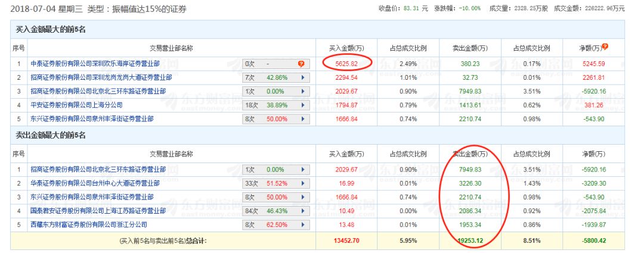Click the help icon beside first 净额(万) header
Viewport: 644px width, 253px height.
pos(605,47)
